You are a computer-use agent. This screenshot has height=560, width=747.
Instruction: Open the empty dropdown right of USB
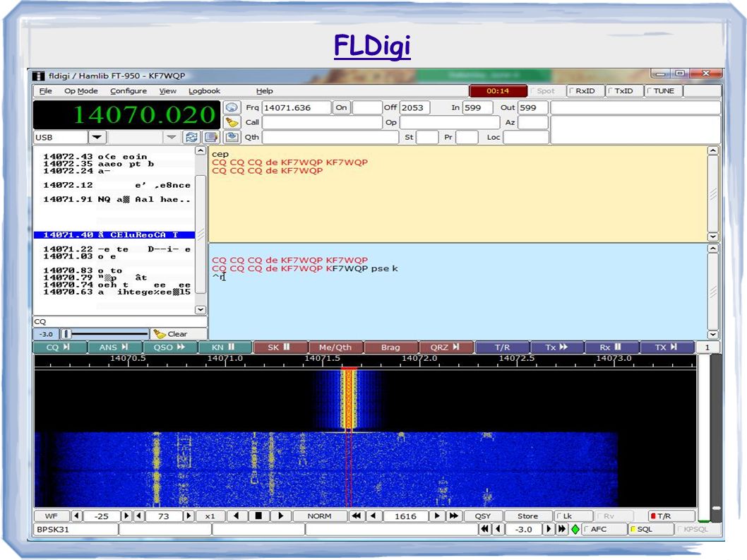click(x=172, y=137)
